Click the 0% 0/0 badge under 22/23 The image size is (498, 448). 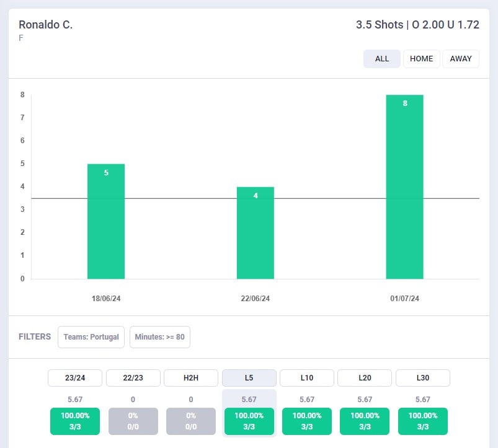pyautogui.click(x=133, y=421)
